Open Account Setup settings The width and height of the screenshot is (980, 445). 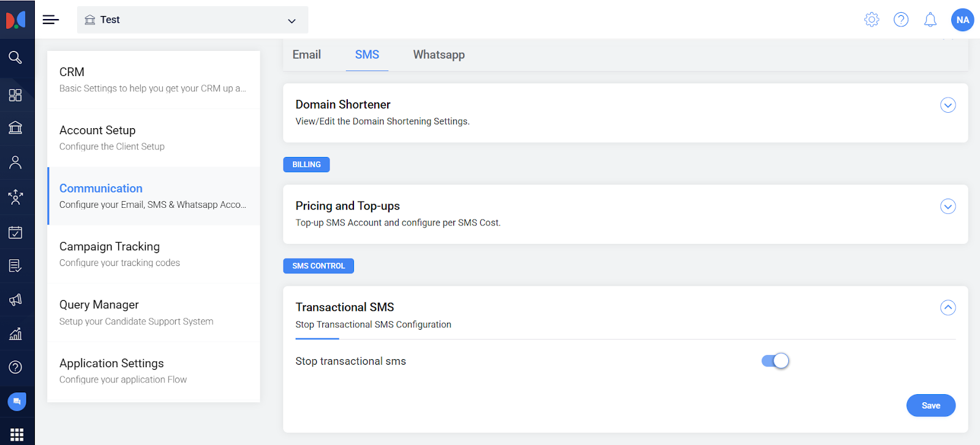tap(154, 138)
